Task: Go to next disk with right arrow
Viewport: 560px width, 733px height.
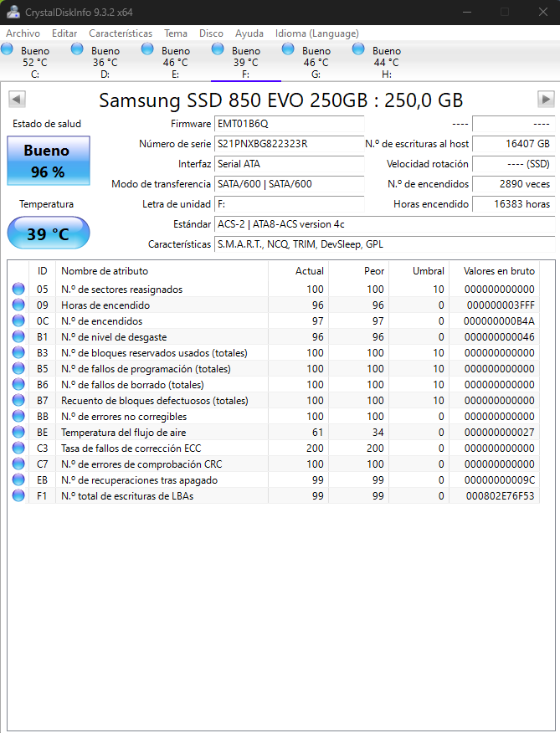Action: click(x=546, y=99)
